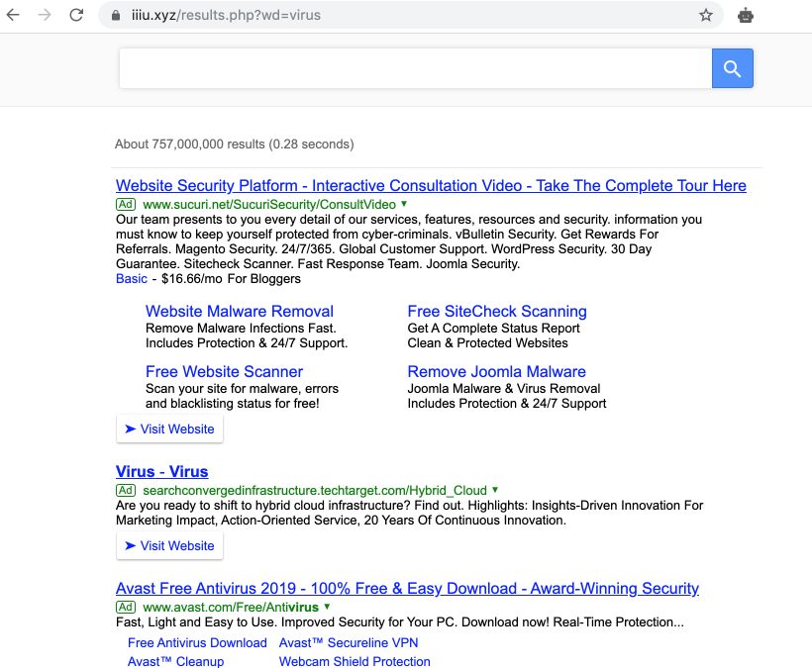Open the robot extension icon
The image size is (812, 668).
(746, 15)
